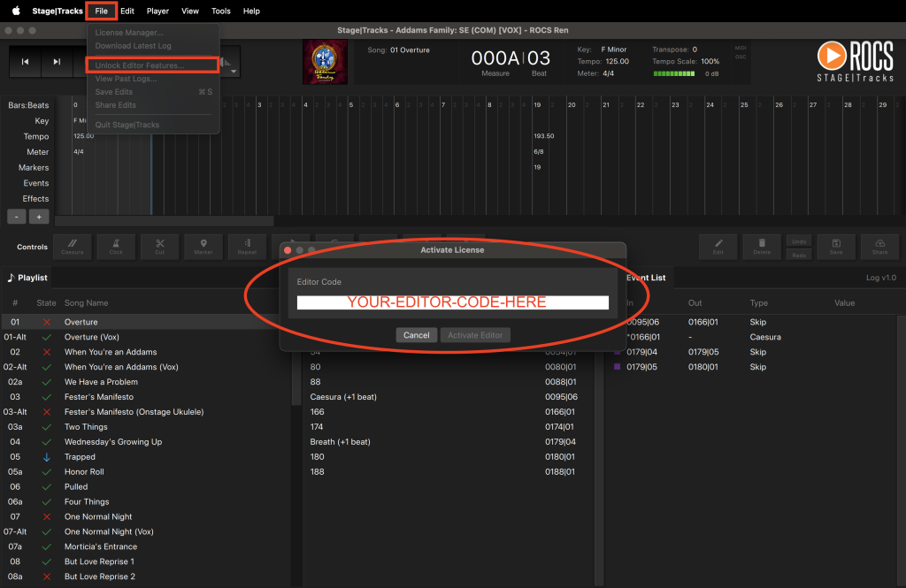
Task: Choose Share Edits menu item
Action: point(152,105)
